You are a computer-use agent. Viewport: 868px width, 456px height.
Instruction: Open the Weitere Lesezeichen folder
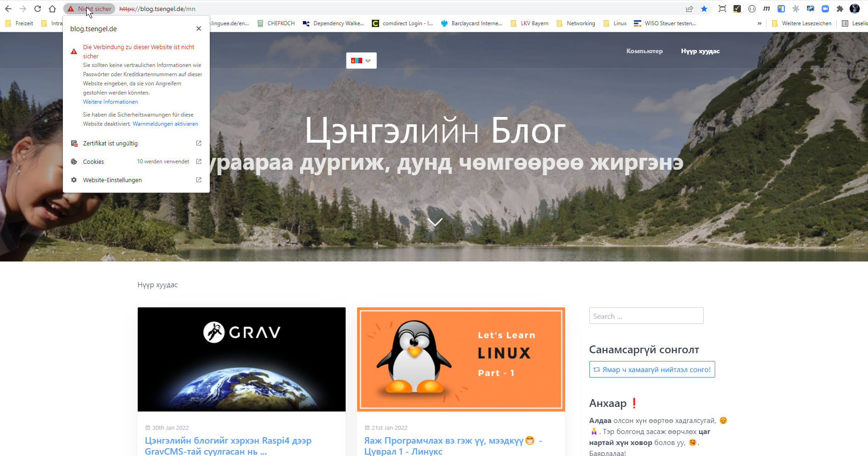click(x=801, y=23)
